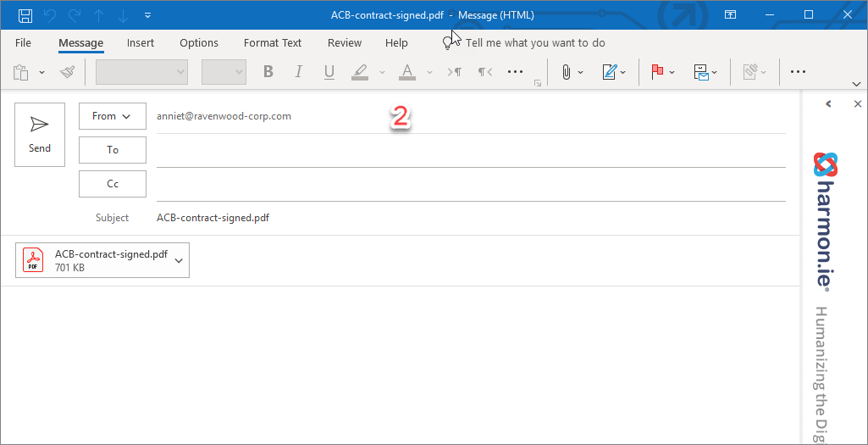
Task: Open the File menu
Action: (x=23, y=42)
